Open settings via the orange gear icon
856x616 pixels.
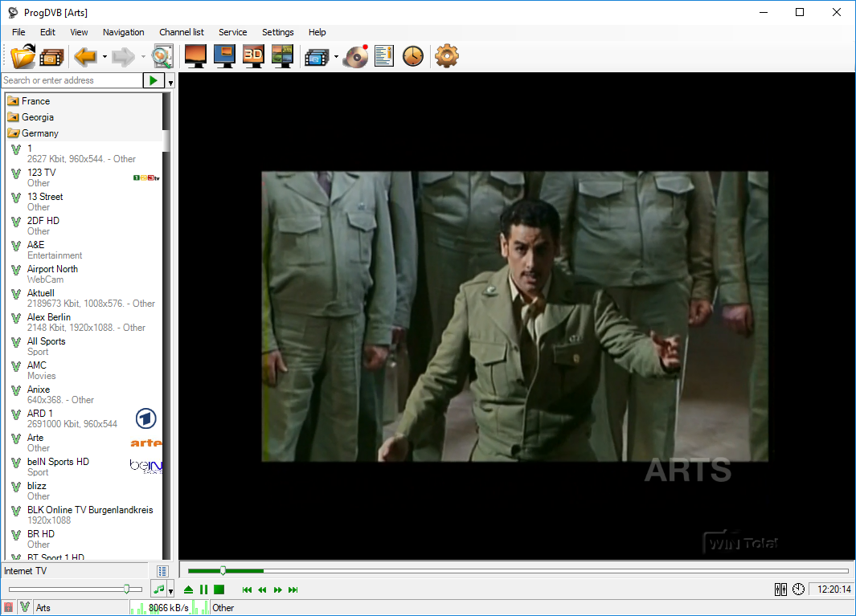click(x=446, y=56)
